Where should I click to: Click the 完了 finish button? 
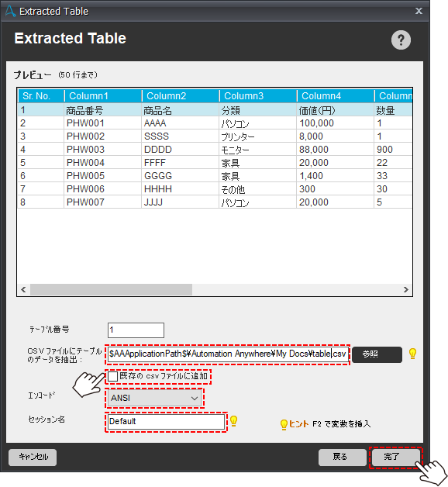pos(395,457)
